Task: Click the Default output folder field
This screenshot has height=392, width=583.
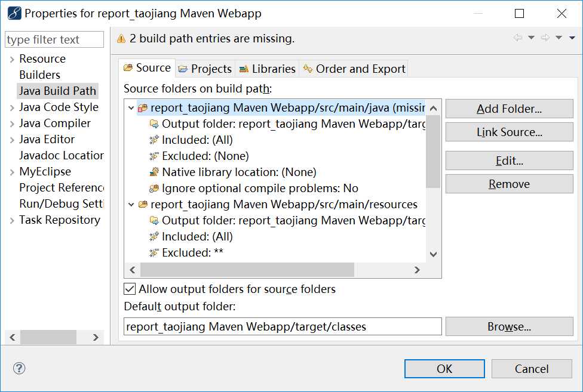Action: (283, 327)
